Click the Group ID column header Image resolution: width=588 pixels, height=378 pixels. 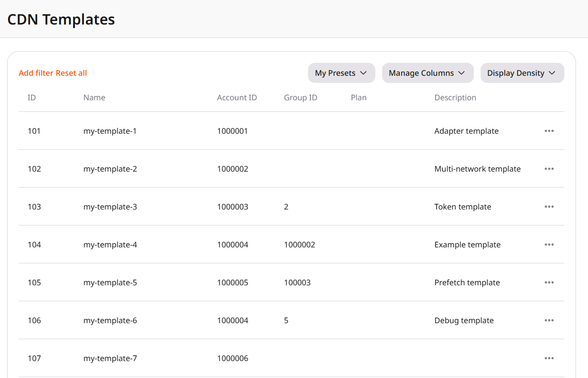(300, 98)
